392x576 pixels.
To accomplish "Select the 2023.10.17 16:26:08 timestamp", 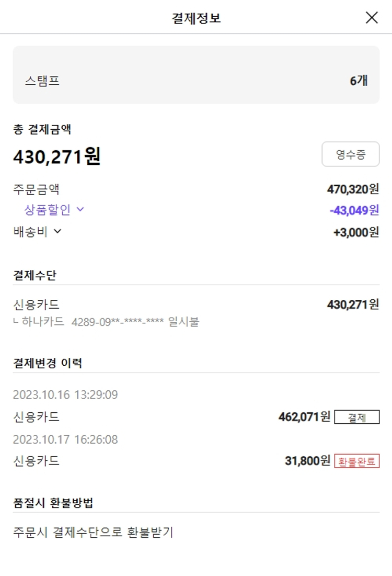I will click(x=65, y=439).
